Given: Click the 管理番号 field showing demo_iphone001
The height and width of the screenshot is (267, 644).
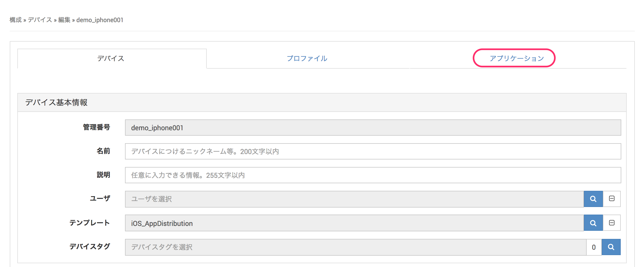Looking at the screenshot, I should pos(373,128).
